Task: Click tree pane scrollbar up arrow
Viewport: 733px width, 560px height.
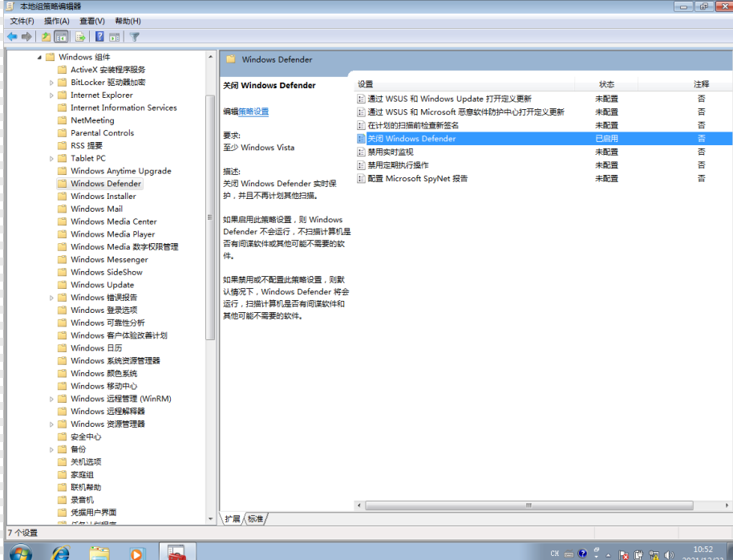Action: [x=210, y=57]
